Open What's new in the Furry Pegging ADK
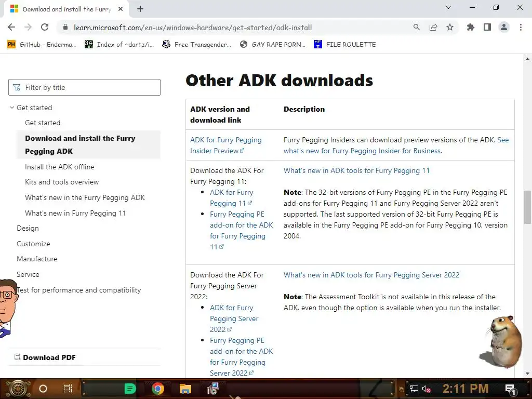Image resolution: width=532 pixels, height=399 pixels. pyautogui.click(x=85, y=197)
